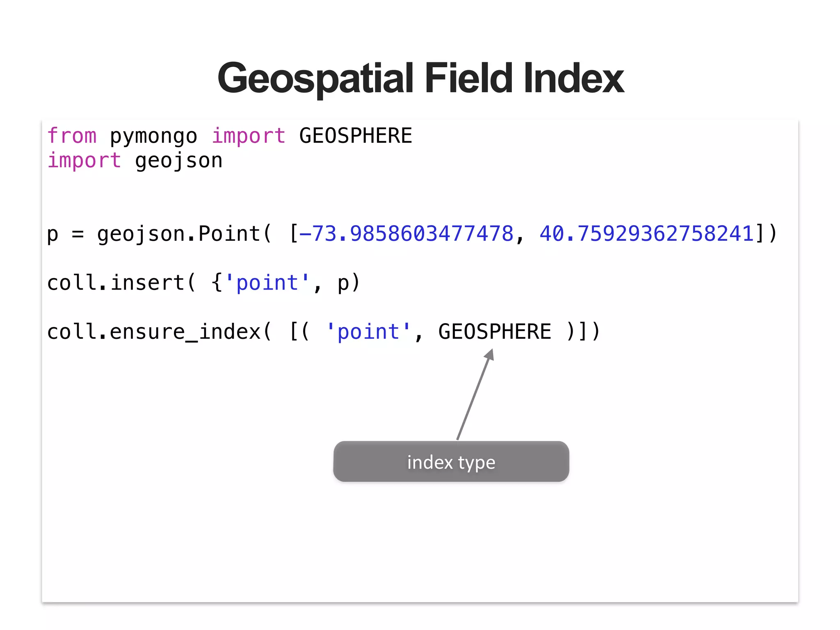The width and height of the screenshot is (840, 630).
Task: Click the word 'geojson' on the second line
Action: (179, 161)
